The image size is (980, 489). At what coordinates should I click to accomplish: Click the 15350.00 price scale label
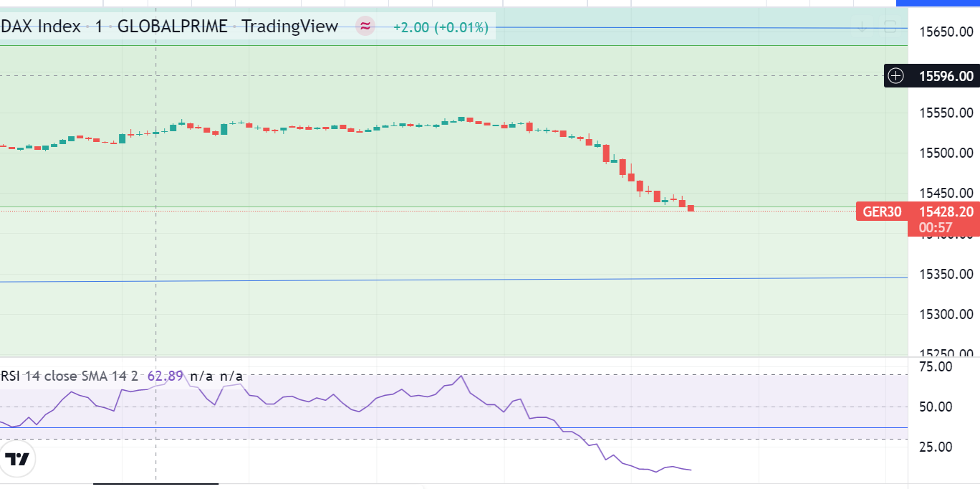946,275
